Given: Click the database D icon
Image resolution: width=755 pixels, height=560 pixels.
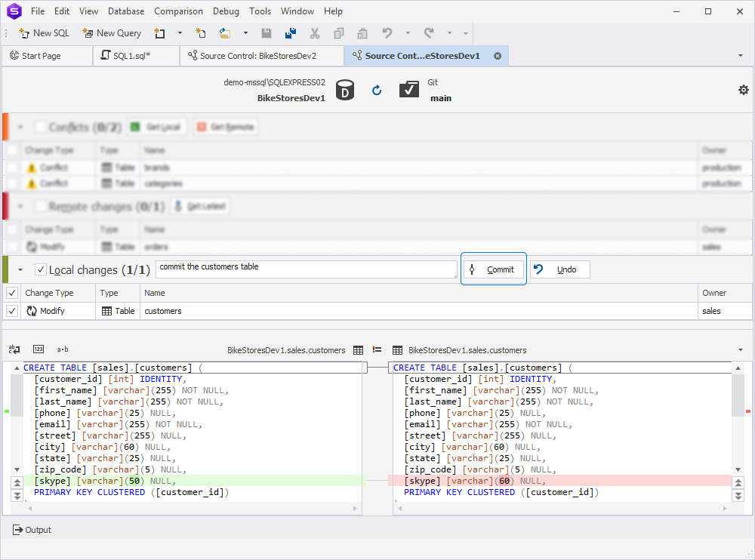Looking at the screenshot, I should [x=345, y=90].
